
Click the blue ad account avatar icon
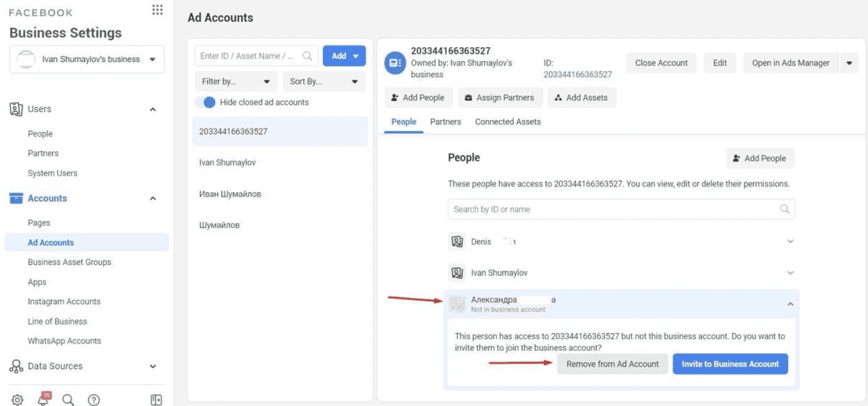click(395, 62)
